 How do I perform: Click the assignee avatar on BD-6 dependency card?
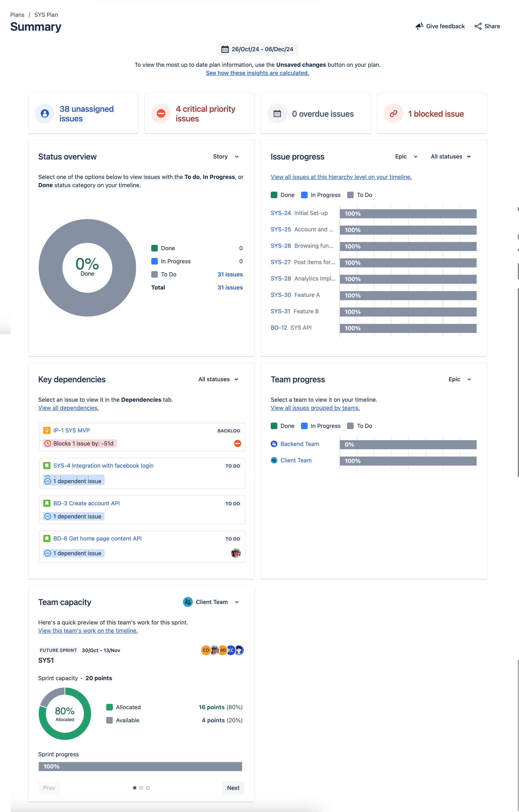tap(236, 553)
